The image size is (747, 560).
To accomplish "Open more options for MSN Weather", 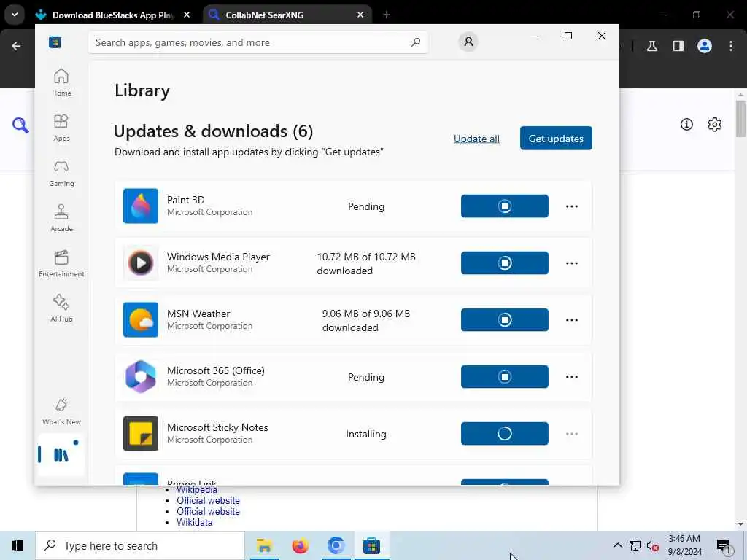I will pyautogui.click(x=572, y=320).
